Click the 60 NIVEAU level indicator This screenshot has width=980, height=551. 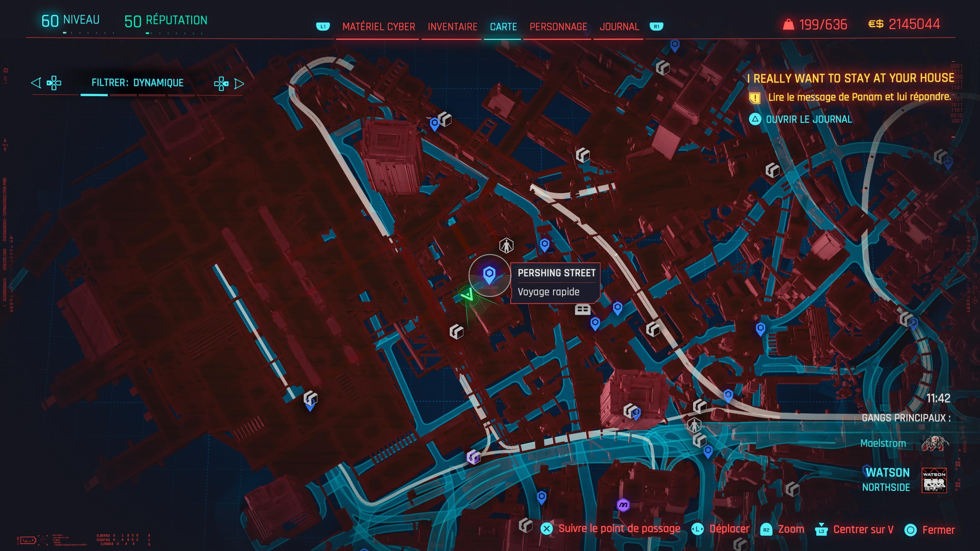pos(70,20)
